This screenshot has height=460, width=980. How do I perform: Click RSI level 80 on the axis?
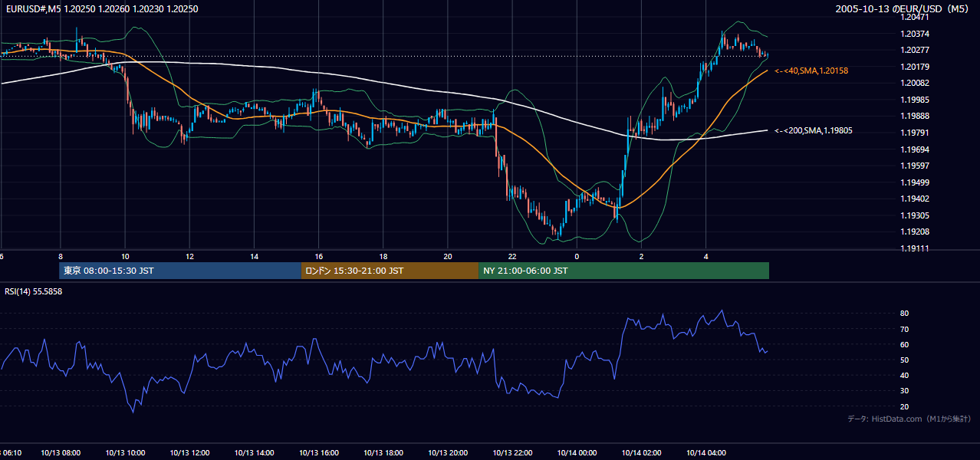click(904, 314)
